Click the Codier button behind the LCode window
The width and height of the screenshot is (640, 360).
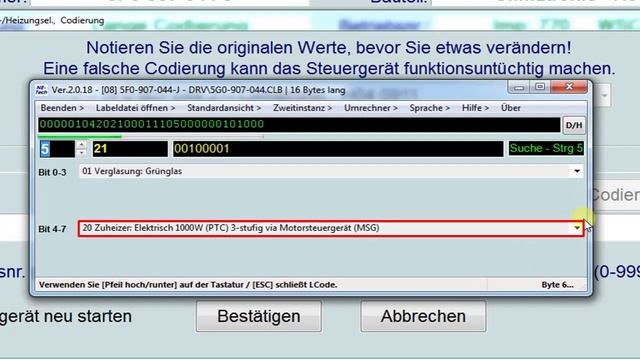point(616,195)
